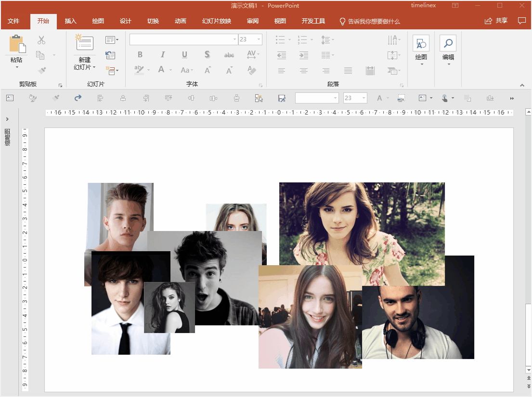532x397 pixels.
Task: Click the selection pane icon in quick toolbar
Action: [259, 98]
